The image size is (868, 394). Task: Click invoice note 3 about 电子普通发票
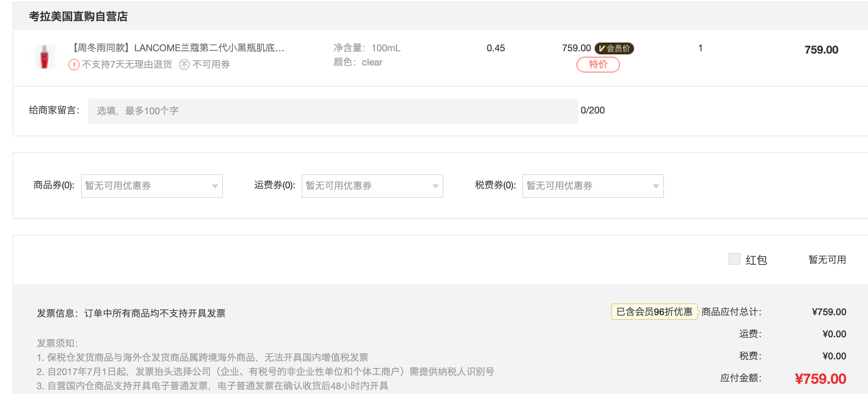213,386
